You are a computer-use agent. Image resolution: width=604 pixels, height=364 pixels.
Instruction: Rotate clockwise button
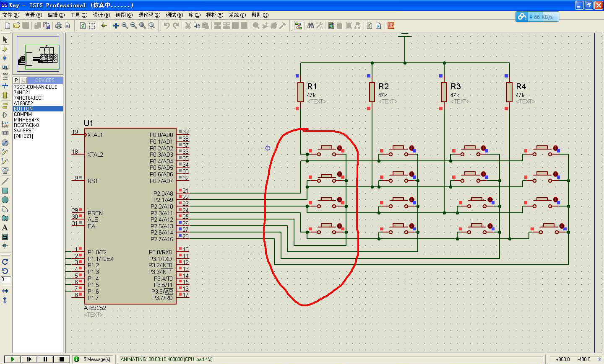(x=5, y=261)
